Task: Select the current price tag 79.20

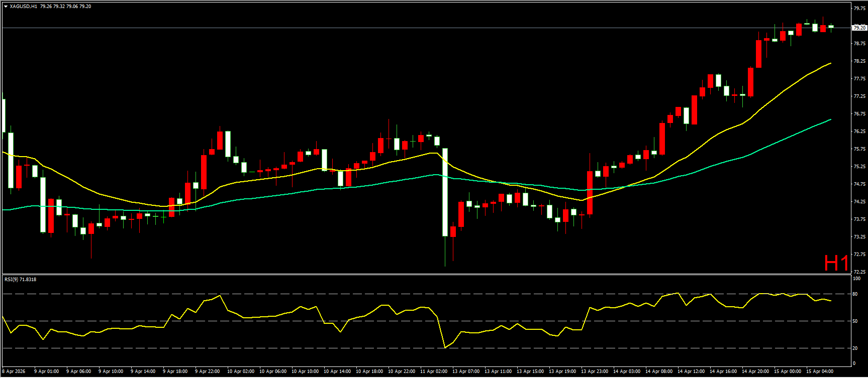Action: click(x=859, y=28)
